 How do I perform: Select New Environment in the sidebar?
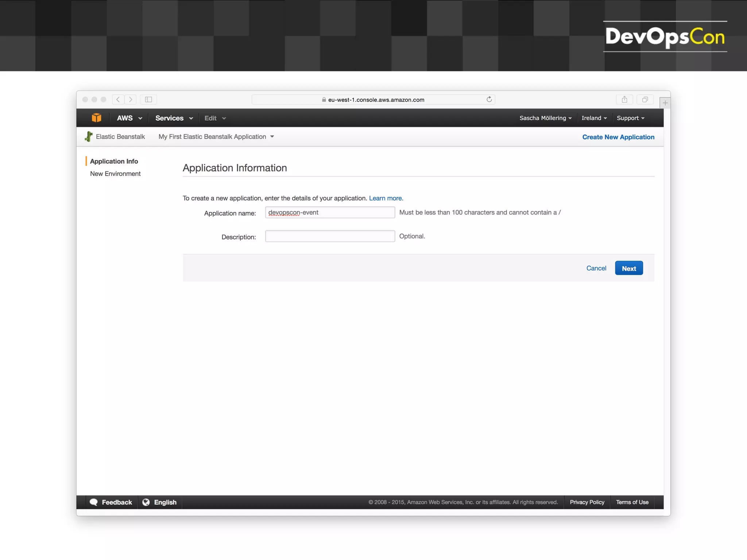[x=115, y=174]
